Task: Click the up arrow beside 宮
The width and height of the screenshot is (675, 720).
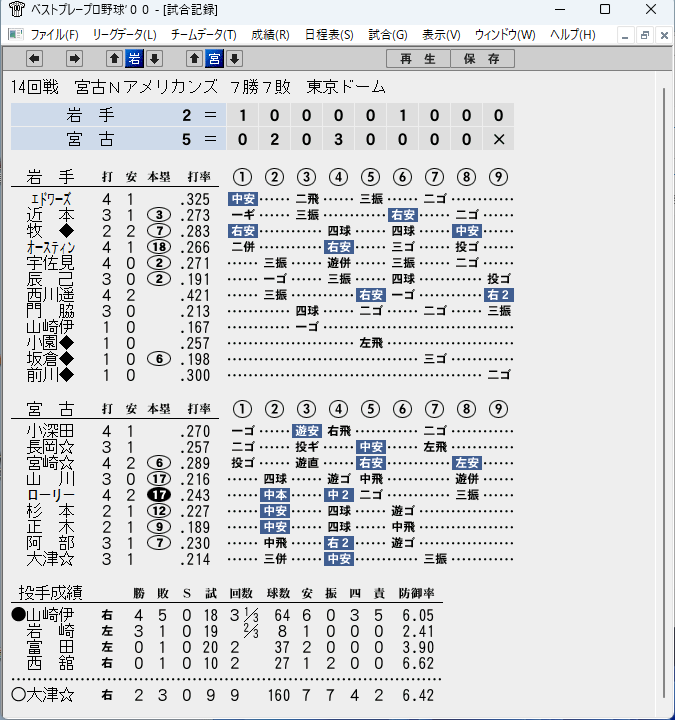Action: (x=195, y=59)
